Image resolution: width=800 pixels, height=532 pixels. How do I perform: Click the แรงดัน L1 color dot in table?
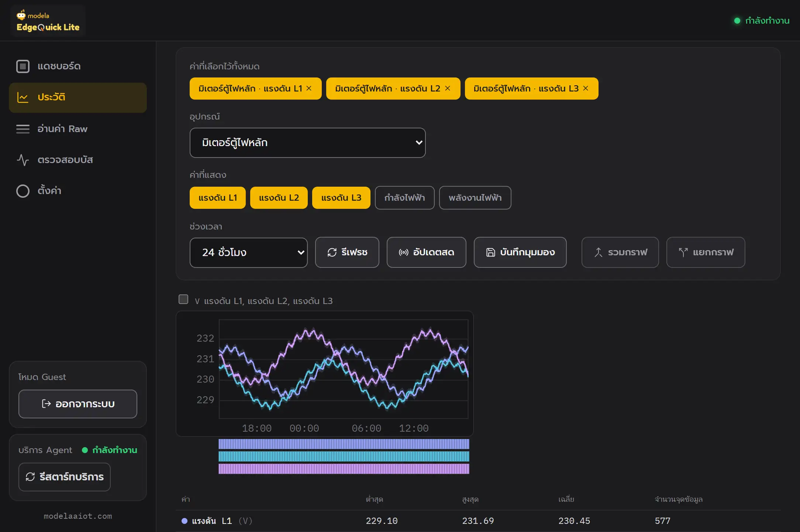coord(185,521)
